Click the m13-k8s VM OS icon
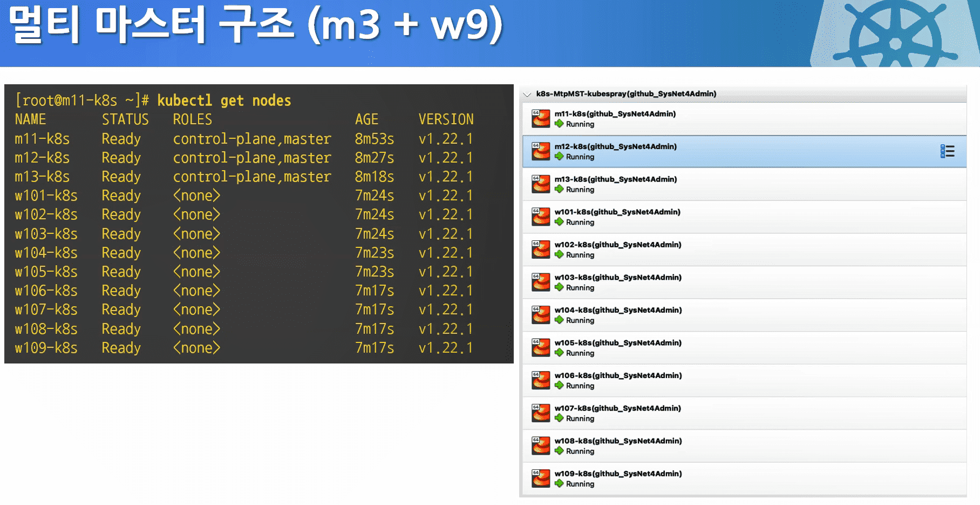This screenshot has width=980, height=505. [541, 184]
